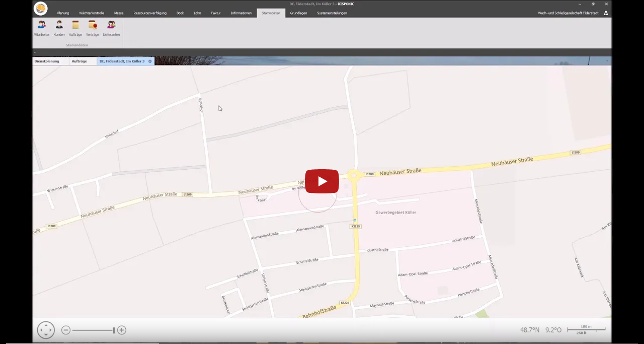Open the Systemeinstellungen ribbon tab
Screen dimensions: 644x344
point(332,13)
